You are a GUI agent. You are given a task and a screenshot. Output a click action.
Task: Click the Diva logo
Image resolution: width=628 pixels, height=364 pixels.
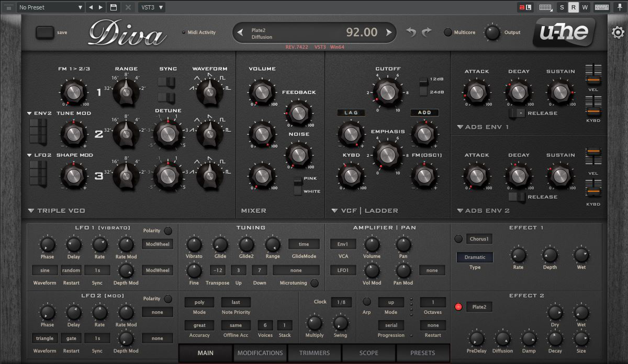[128, 32]
